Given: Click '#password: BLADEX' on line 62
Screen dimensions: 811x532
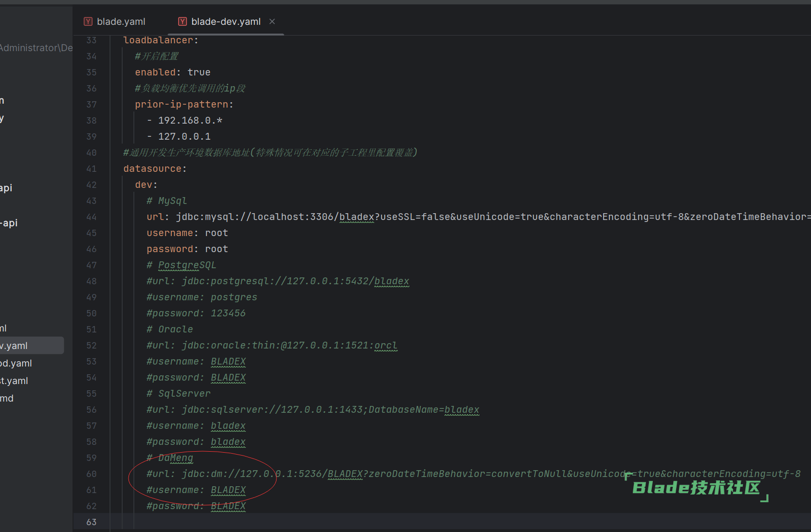Looking at the screenshot, I should pyautogui.click(x=196, y=506).
